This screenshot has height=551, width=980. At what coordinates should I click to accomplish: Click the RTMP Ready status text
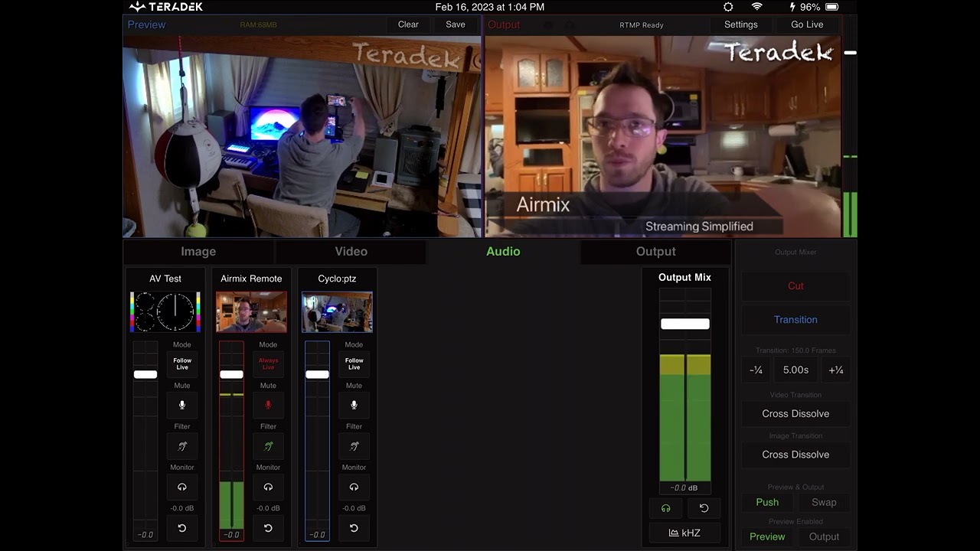pos(642,25)
